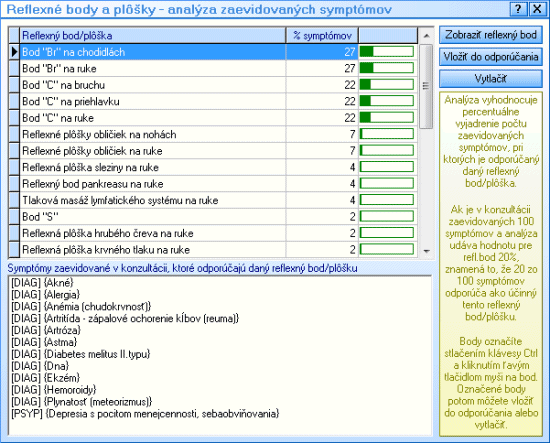
Task: Click symptom [DIAG] {Akné}
Action: [42, 282]
